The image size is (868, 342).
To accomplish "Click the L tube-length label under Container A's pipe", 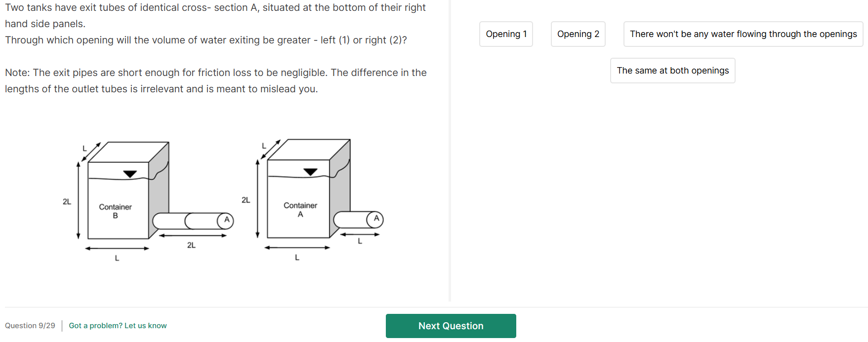I will (x=360, y=241).
